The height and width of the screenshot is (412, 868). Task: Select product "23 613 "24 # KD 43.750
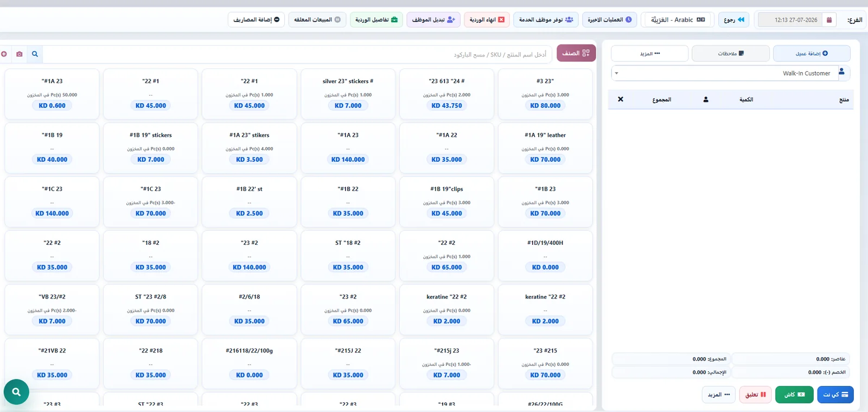point(446,94)
